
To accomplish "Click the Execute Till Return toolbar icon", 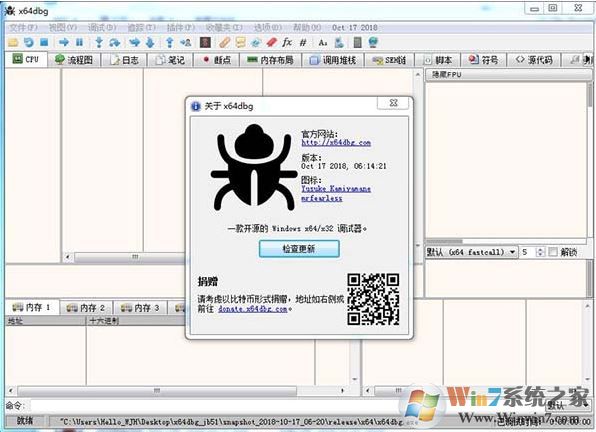I will 170,43.
